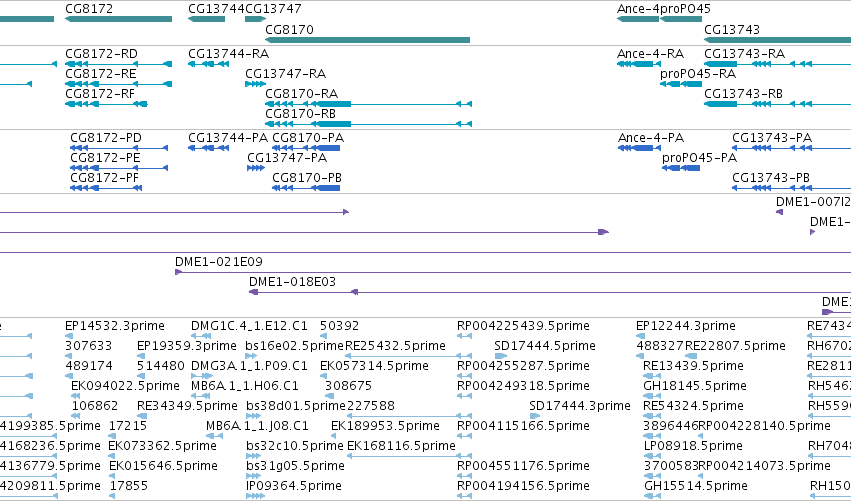Click EST EP14532.3prime
This screenshot has height=501, width=851.
tap(115, 326)
